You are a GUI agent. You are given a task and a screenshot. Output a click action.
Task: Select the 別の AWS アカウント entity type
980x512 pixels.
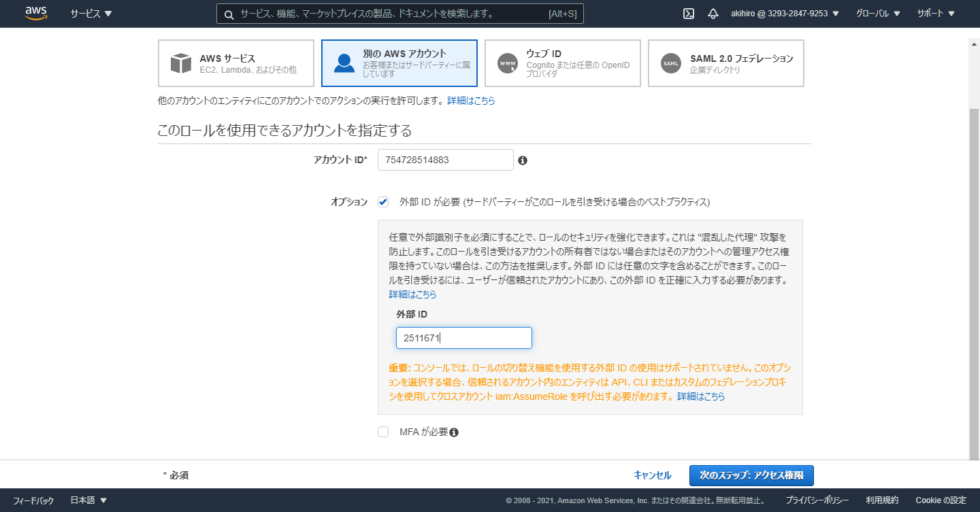(x=399, y=63)
